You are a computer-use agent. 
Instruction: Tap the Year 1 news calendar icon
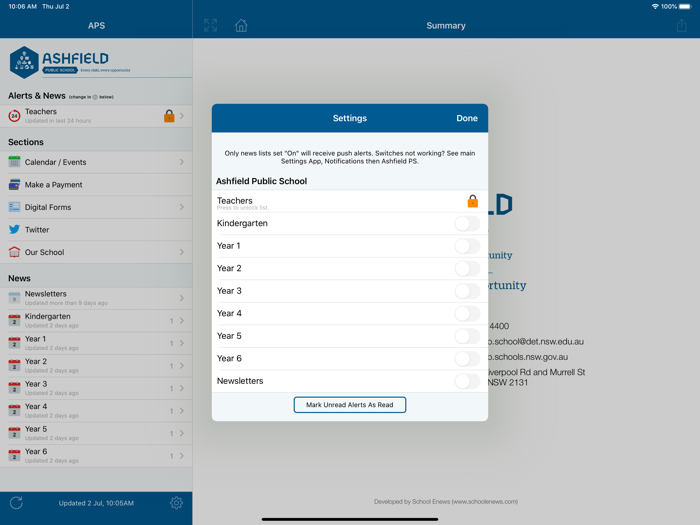[14, 343]
